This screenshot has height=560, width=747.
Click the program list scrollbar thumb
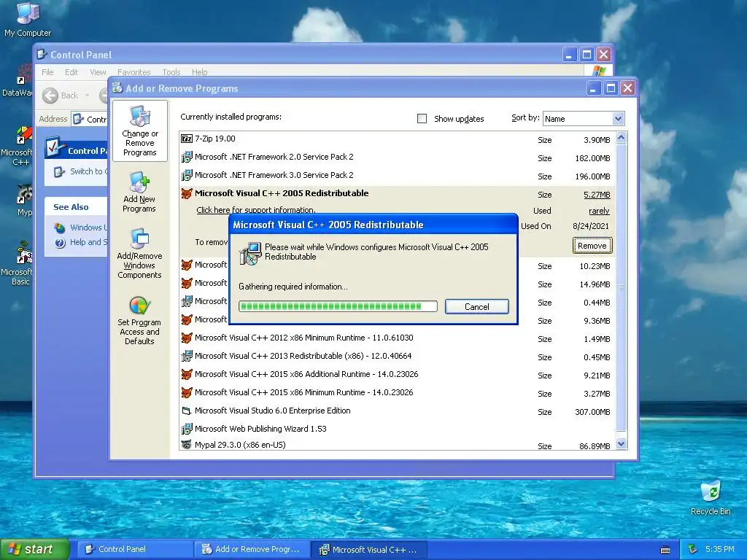click(621, 287)
